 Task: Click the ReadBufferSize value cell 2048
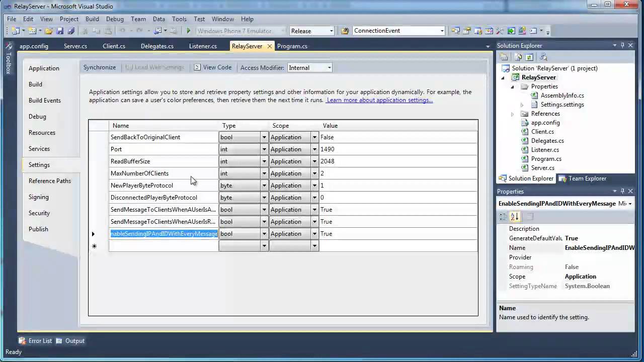[397, 161]
